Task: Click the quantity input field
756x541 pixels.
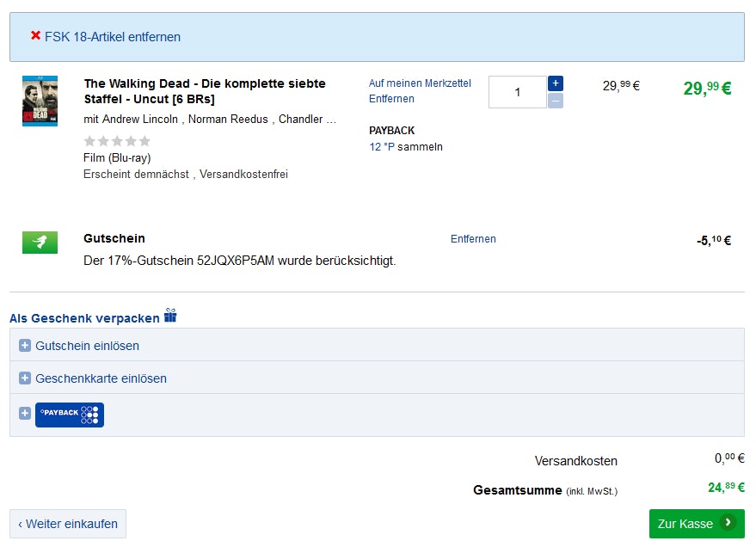Action: click(x=517, y=92)
